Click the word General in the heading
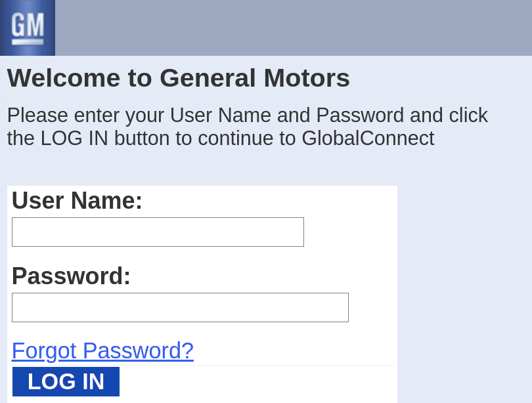The height and width of the screenshot is (403, 532). 208,78
